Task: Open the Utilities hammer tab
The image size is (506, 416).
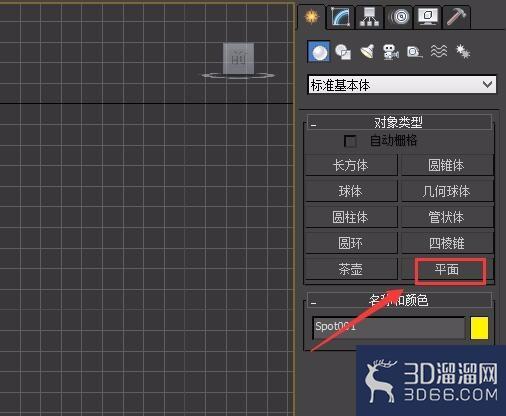Action: click(456, 17)
